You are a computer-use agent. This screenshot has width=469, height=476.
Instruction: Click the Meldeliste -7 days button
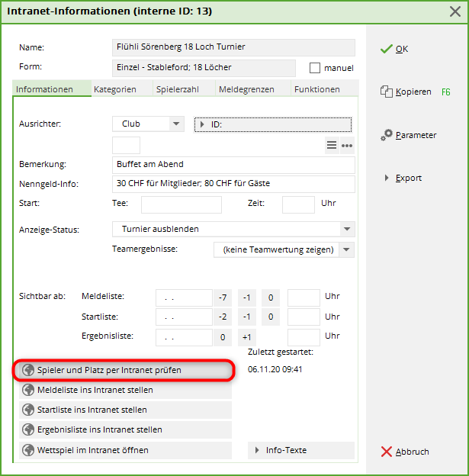(x=223, y=297)
